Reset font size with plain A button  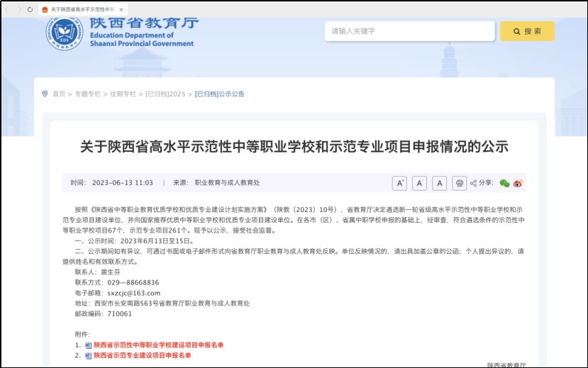[440, 184]
